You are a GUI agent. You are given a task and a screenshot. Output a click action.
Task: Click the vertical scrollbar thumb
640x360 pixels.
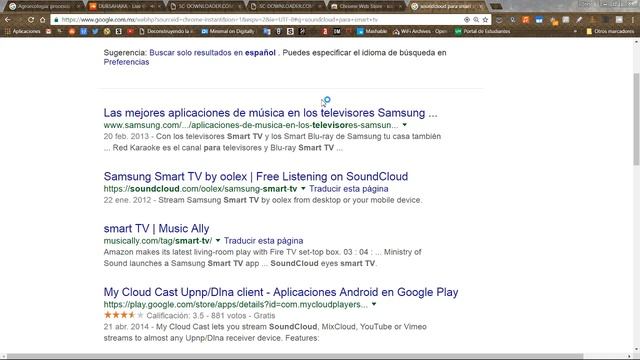point(636,119)
